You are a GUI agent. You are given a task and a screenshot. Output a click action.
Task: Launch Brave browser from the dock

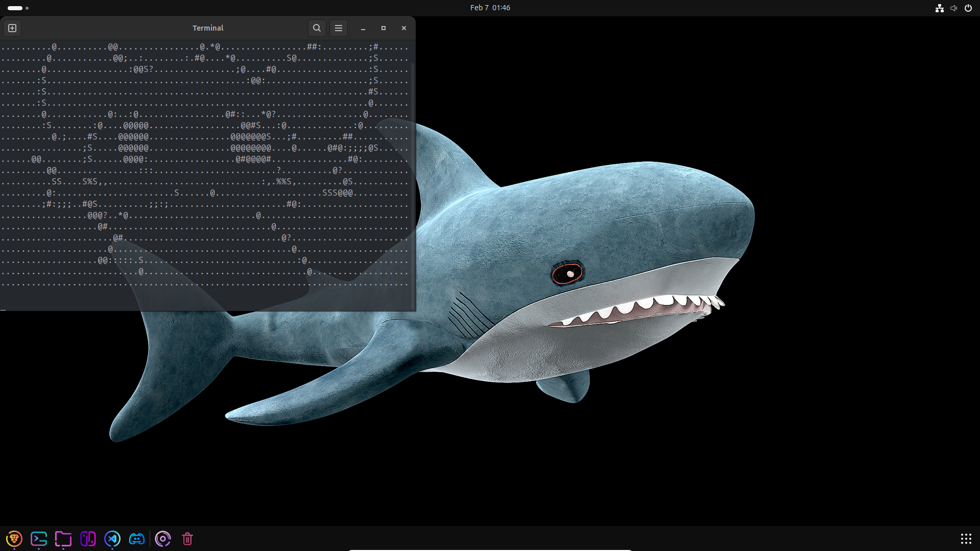tap(14, 539)
